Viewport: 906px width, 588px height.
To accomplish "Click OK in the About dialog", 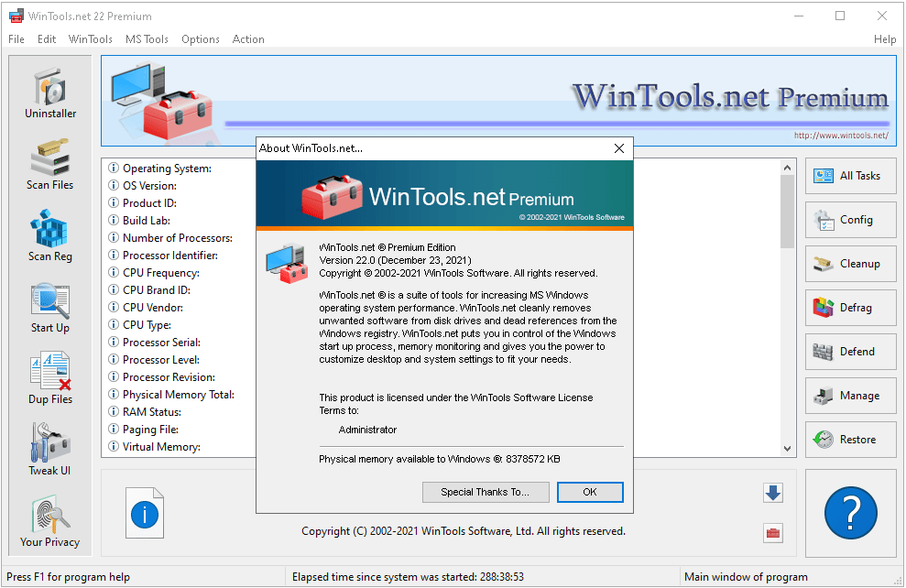I will (x=590, y=492).
